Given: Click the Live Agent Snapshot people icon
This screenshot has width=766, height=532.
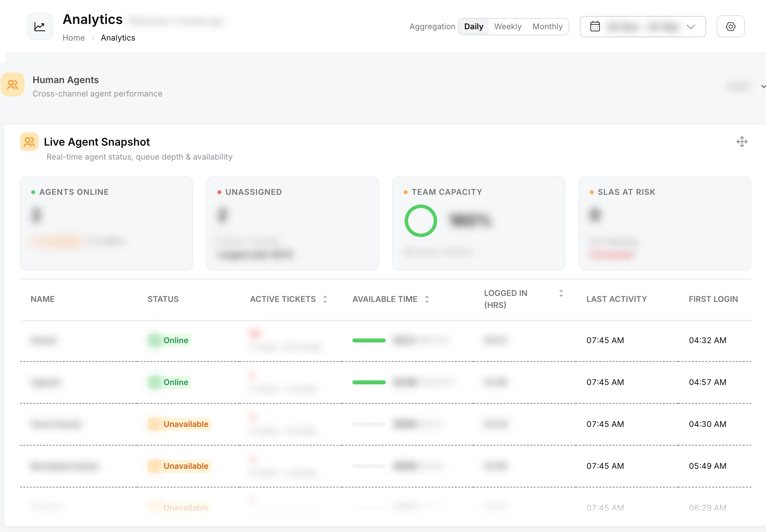Looking at the screenshot, I should click(29, 142).
